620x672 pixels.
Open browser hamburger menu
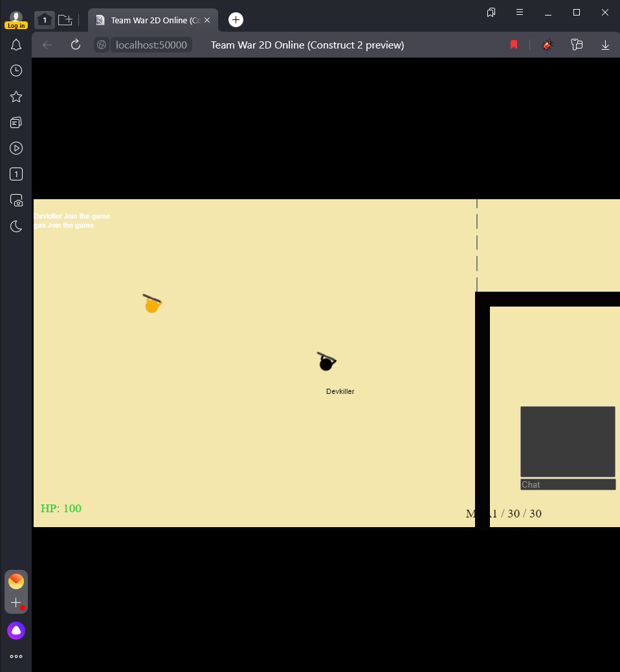click(519, 12)
